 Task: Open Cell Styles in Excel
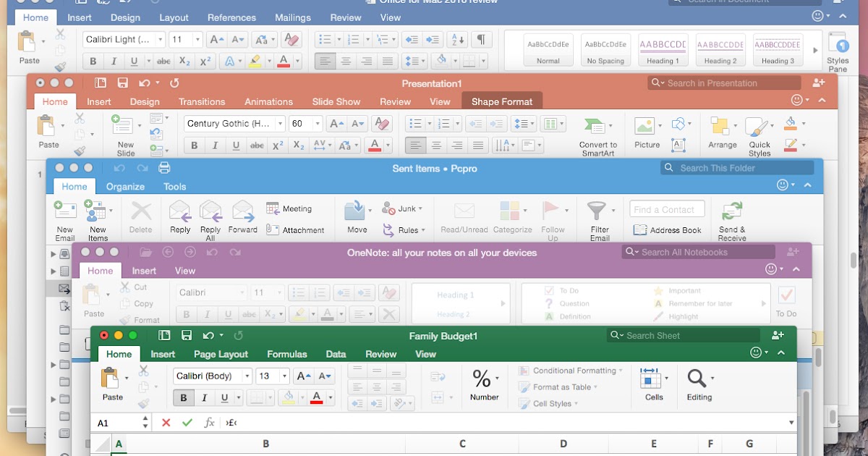548,404
